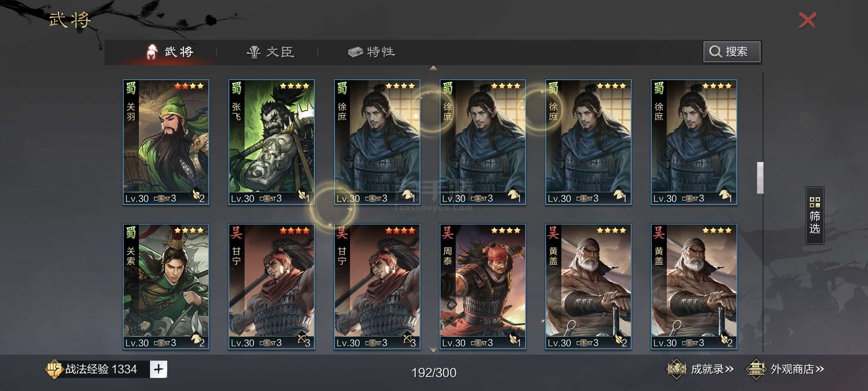The height and width of the screenshot is (391, 868).
Task: Click the vertical scrollbar handle
Action: (760, 178)
